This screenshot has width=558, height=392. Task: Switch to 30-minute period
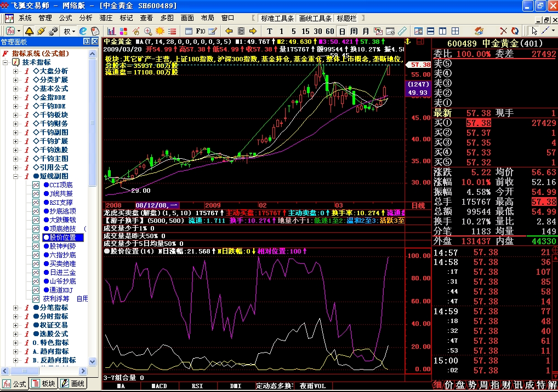coord(318,31)
